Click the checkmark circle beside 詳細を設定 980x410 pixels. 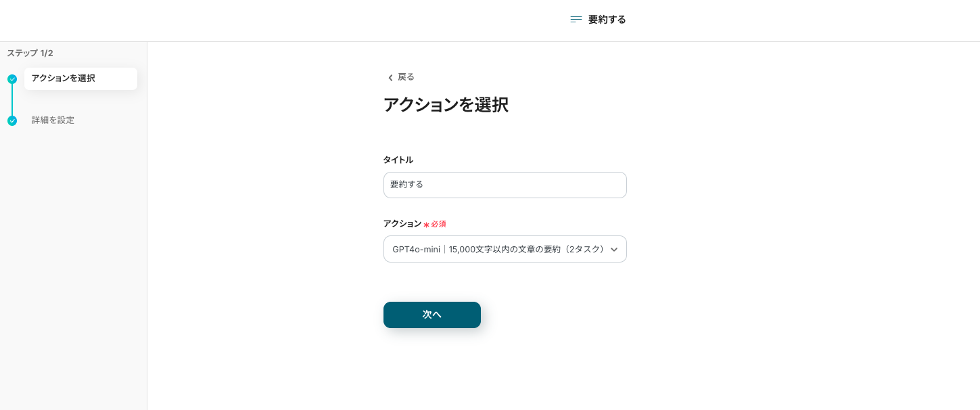click(x=12, y=121)
